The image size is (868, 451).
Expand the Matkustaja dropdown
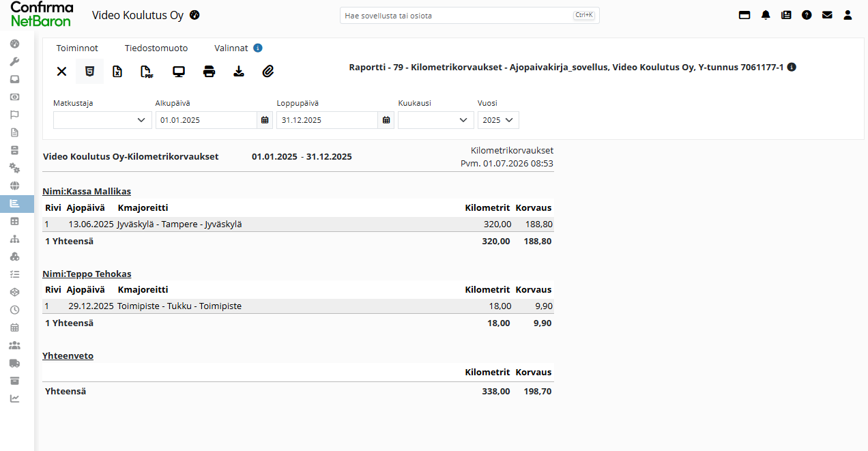(102, 120)
